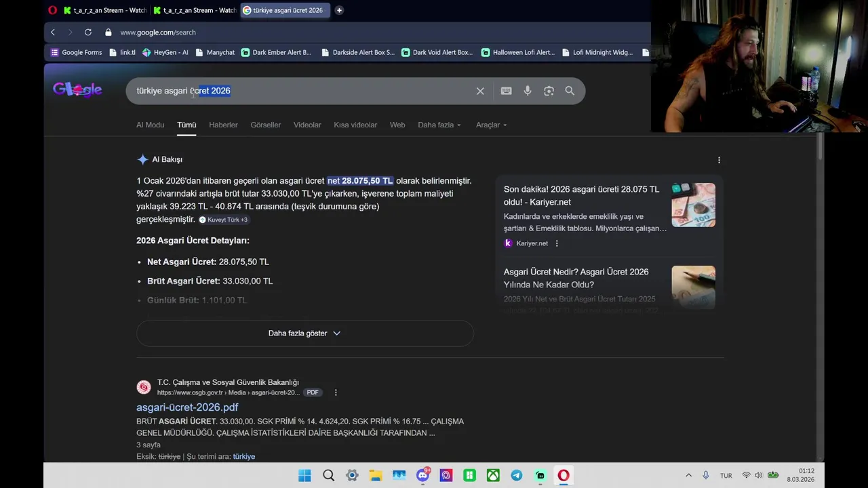The image size is (868, 488).
Task: Open Discord from the taskbar
Action: [x=422, y=475]
